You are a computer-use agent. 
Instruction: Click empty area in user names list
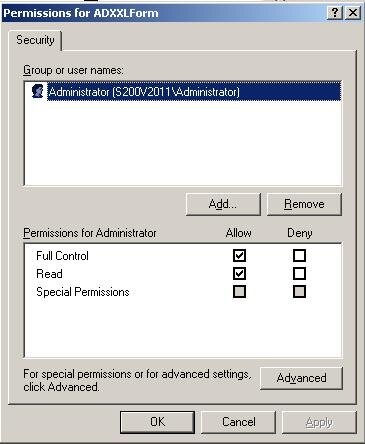tap(183, 143)
